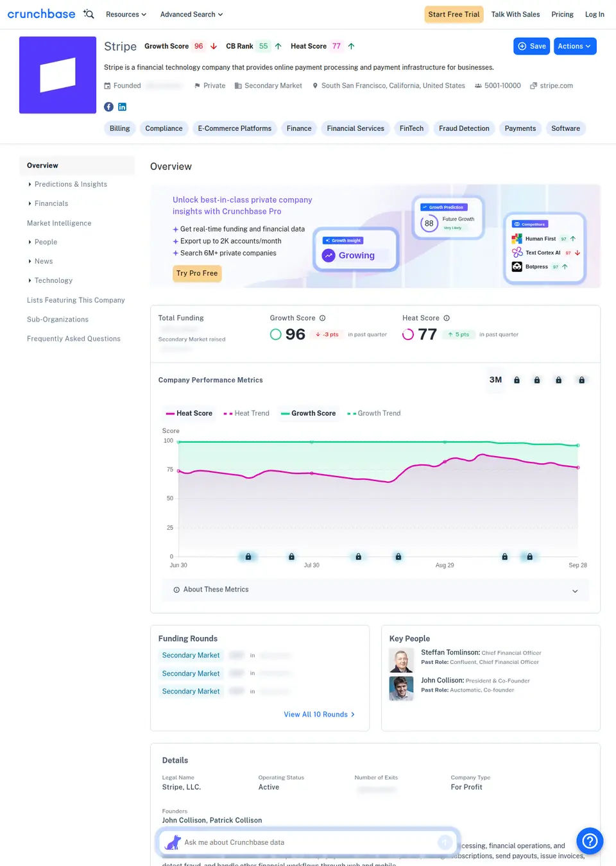Open Stripe's LinkedIn page icon

pyautogui.click(x=122, y=107)
